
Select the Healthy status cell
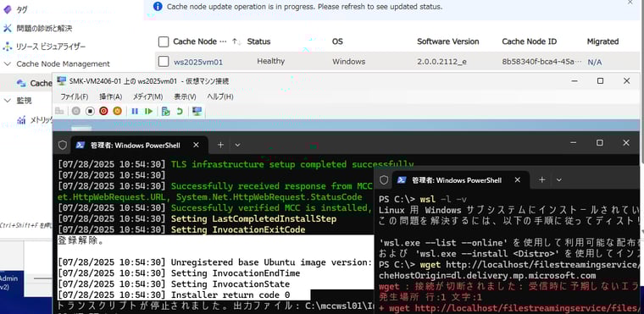coord(270,61)
